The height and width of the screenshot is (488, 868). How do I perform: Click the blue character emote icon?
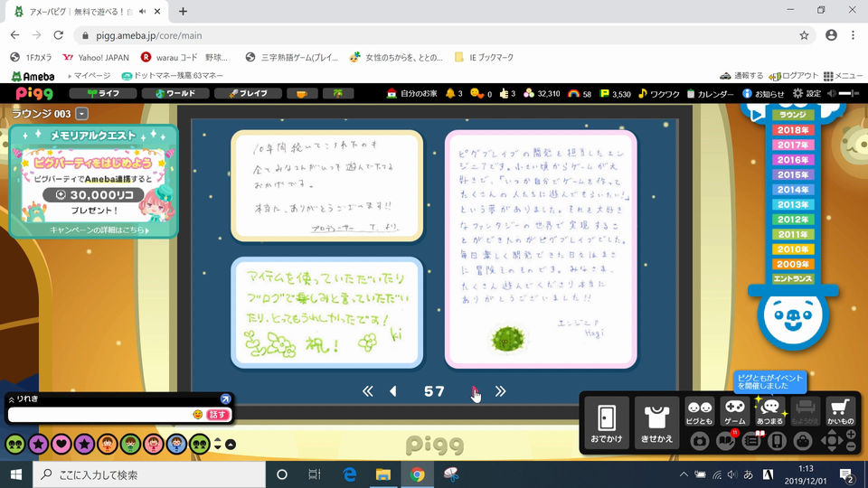(176, 444)
